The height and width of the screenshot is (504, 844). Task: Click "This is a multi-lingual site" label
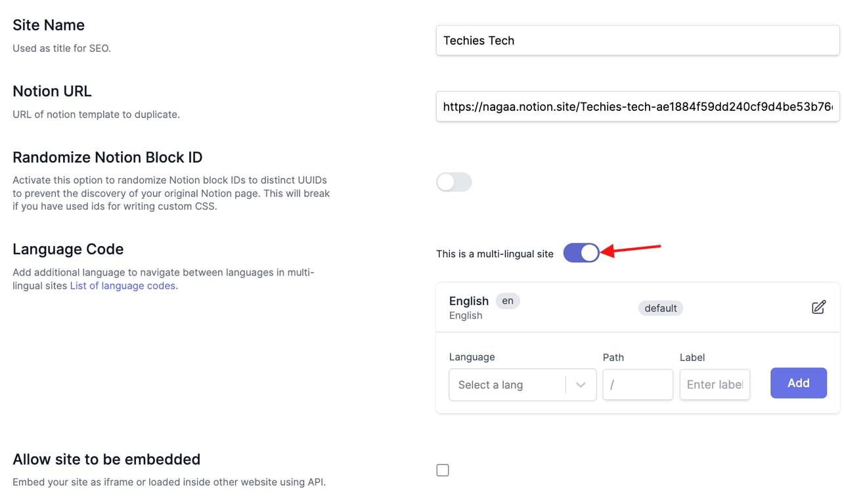point(495,254)
